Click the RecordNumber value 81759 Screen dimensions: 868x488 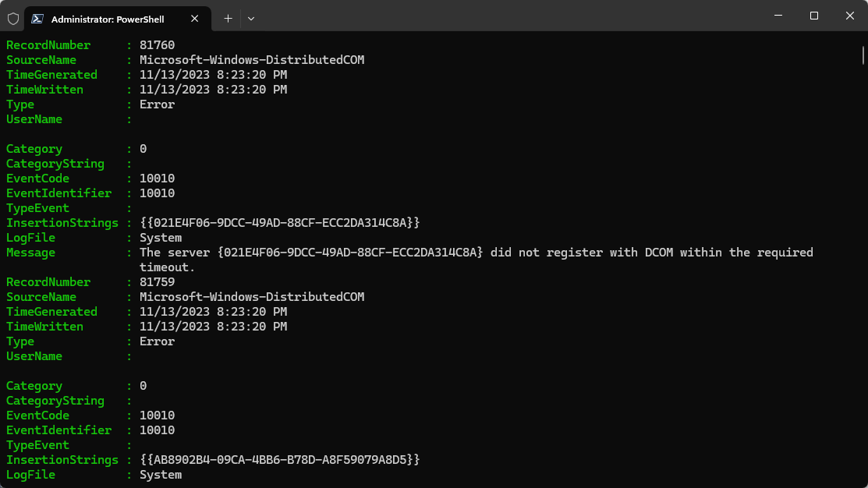pos(159,282)
